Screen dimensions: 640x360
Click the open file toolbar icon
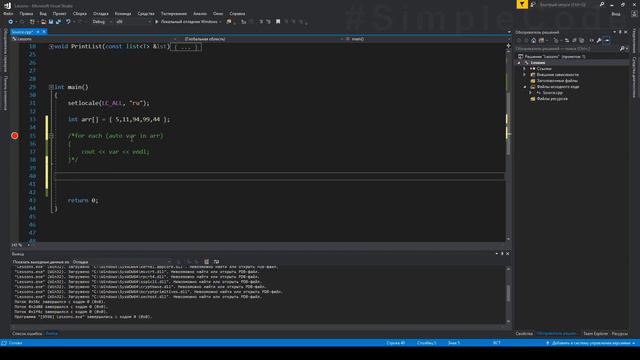(x=43, y=22)
